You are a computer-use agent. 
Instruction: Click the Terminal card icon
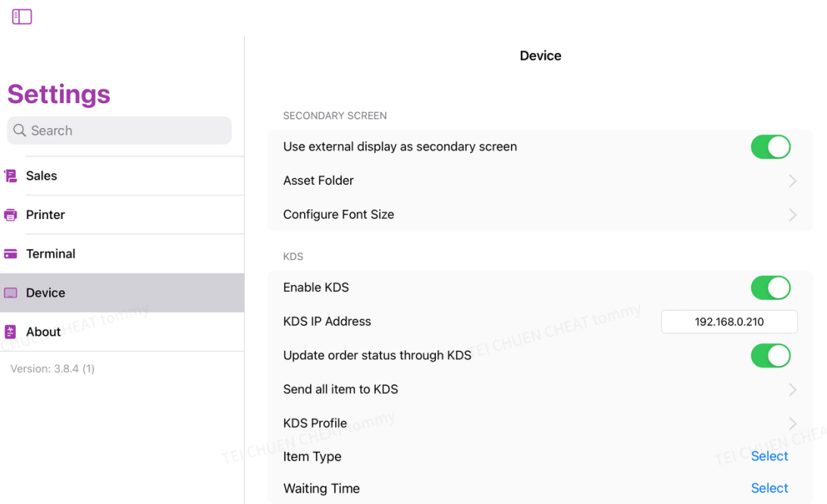point(11,254)
